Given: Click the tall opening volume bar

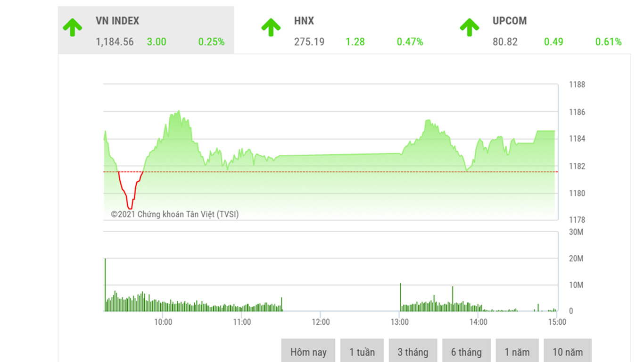Looking at the screenshot, I should click(105, 285).
